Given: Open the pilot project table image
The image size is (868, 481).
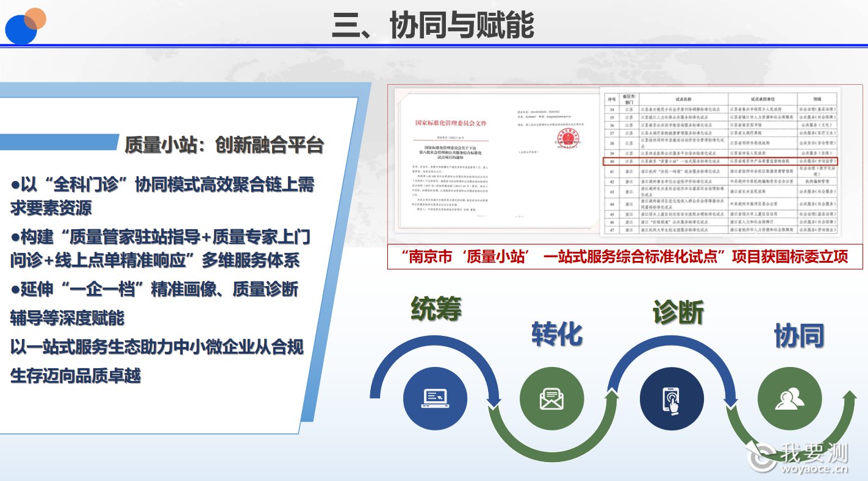Looking at the screenshot, I should coord(721,162).
